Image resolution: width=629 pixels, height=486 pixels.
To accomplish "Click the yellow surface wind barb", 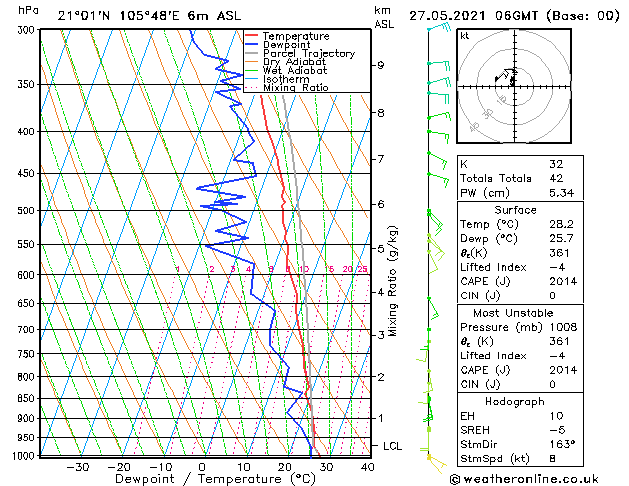I will point(436,463).
